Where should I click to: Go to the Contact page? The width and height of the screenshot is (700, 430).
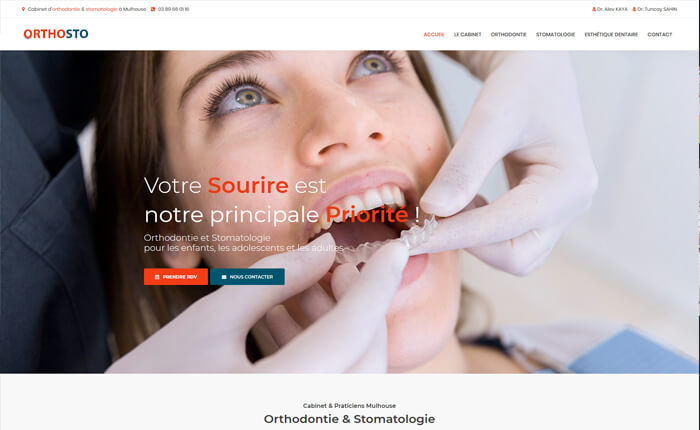tap(660, 34)
